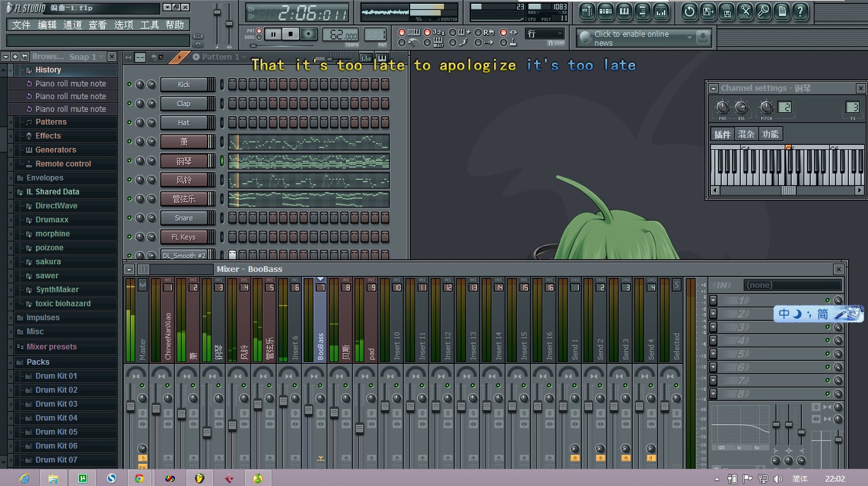Click the Kick channel button
This screenshot has height=486, width=868.
click(184, 84)
